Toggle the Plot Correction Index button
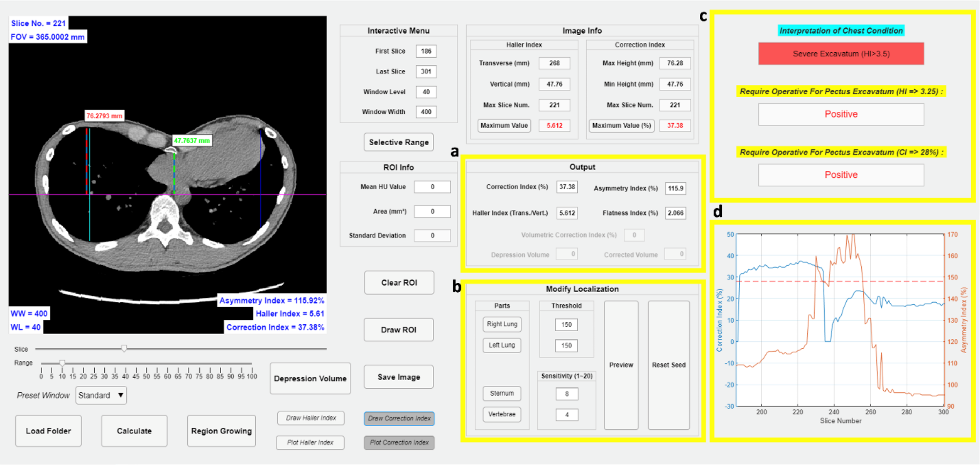 (x=399, y=443)
